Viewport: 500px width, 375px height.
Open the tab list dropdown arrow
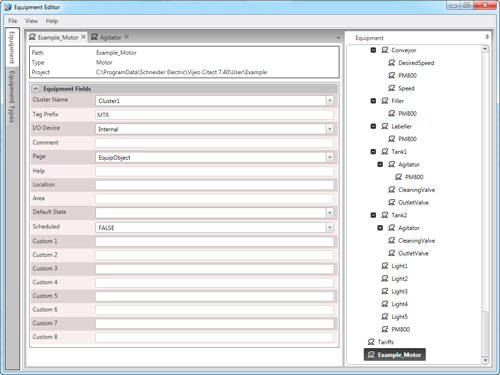pos(338,38)
